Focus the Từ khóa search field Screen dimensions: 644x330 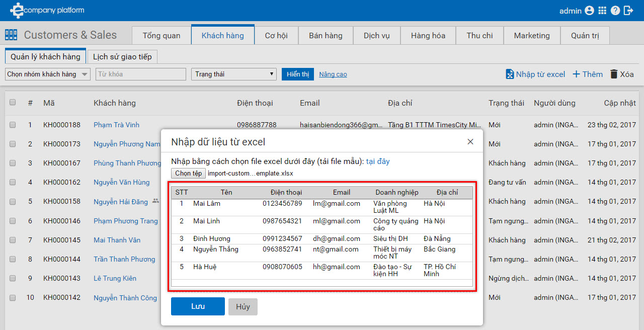tap(141, 74)
